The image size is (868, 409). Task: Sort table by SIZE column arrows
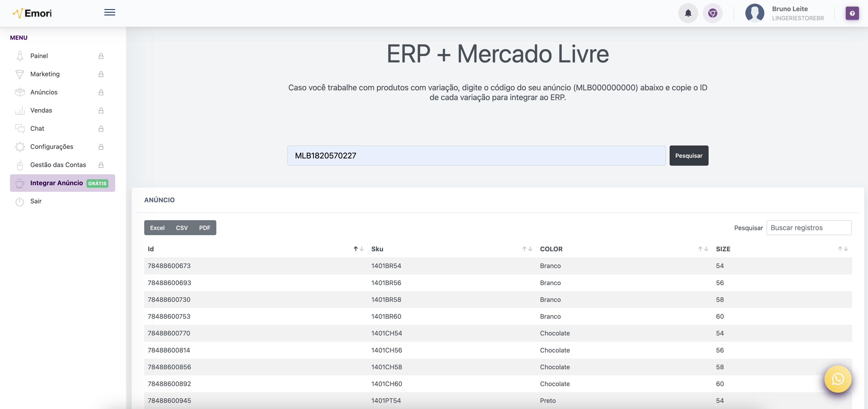(x=843, y=249)
